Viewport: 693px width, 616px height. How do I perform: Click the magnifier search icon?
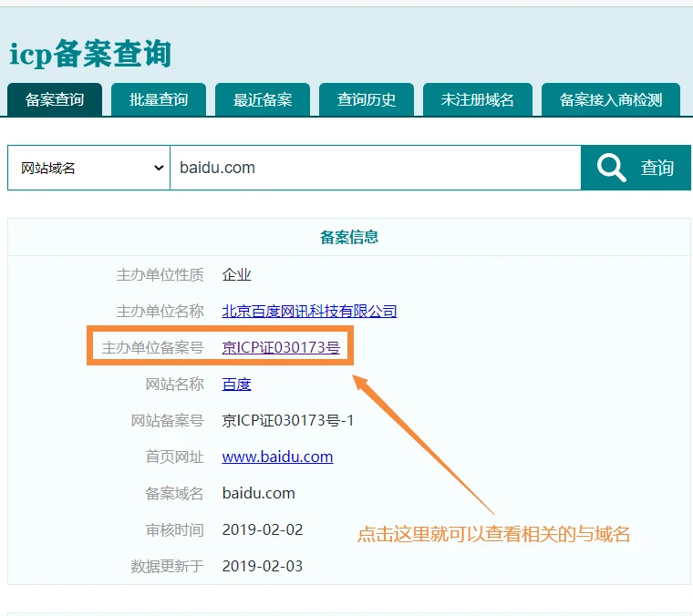click(x=611, y=168)
